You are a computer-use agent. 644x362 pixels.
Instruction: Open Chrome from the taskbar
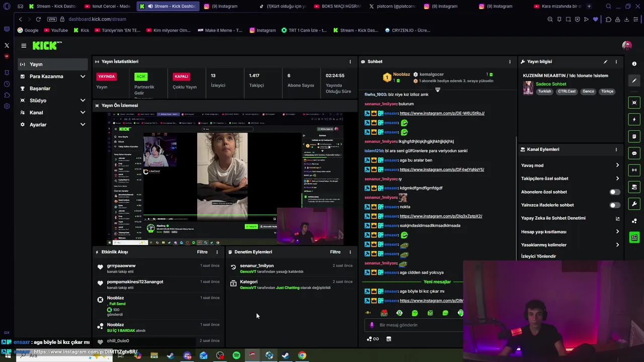click(x=302, y=355)
